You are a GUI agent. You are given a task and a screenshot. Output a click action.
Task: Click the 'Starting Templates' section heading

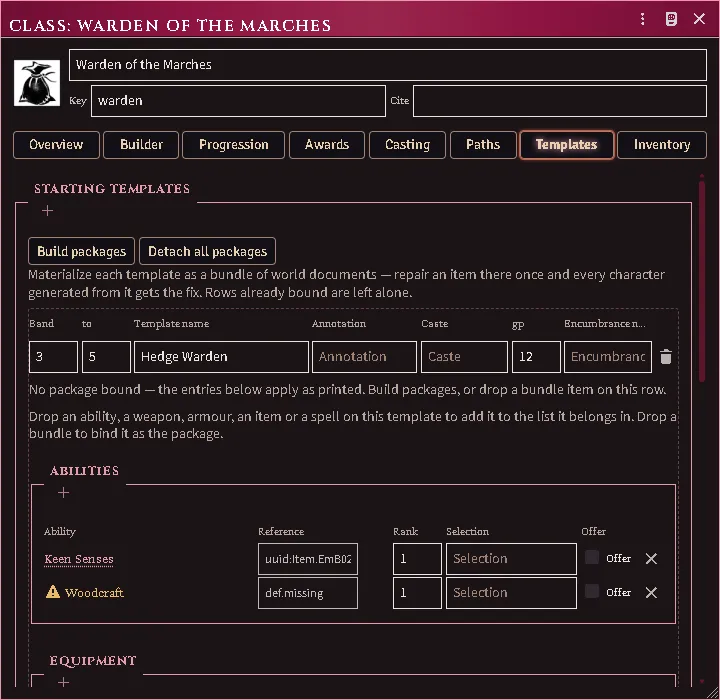pyautogui.click(x=112, y=189)
